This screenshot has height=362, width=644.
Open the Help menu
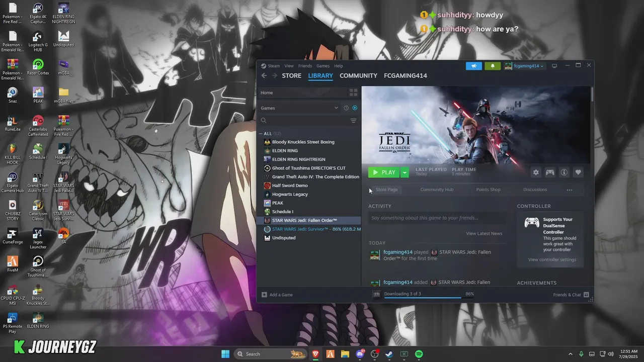tap(339, 66)
